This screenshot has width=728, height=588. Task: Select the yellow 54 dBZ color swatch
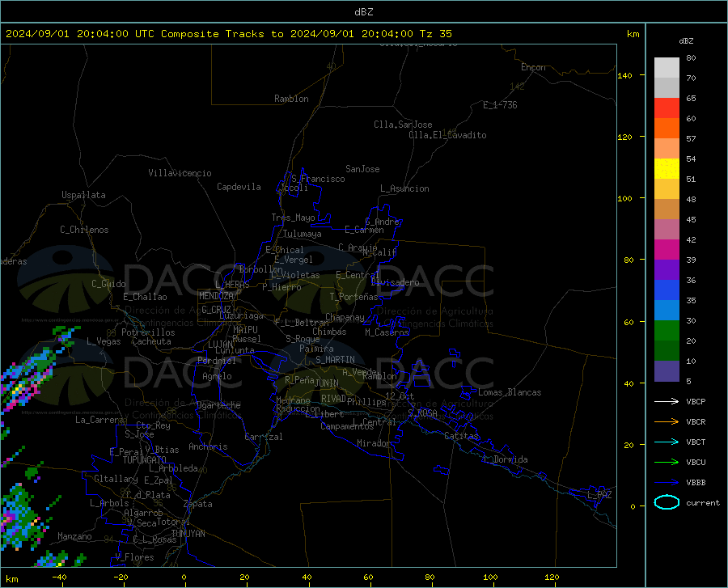click(667, 168)
